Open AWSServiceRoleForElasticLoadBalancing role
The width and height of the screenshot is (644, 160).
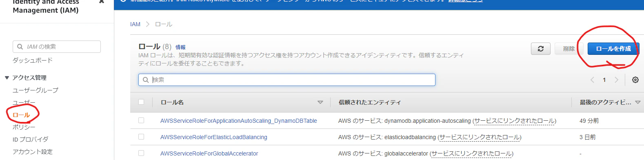214,137
